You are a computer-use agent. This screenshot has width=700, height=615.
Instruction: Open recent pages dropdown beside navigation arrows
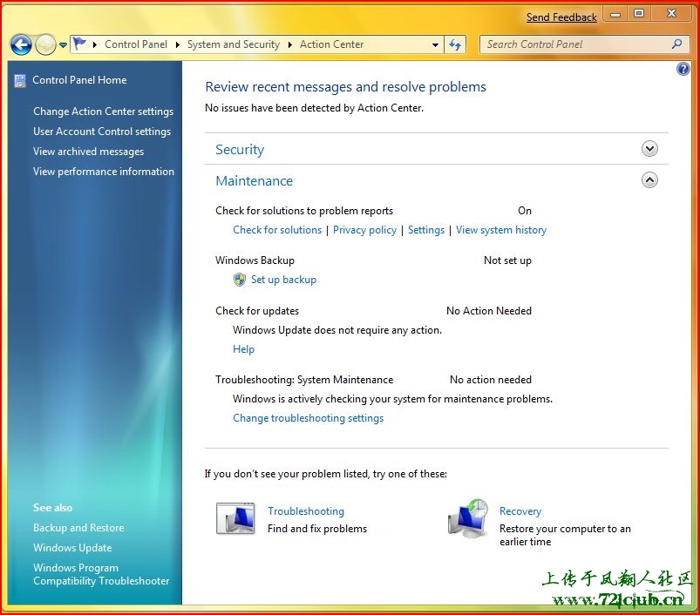(x=63, y=45)
